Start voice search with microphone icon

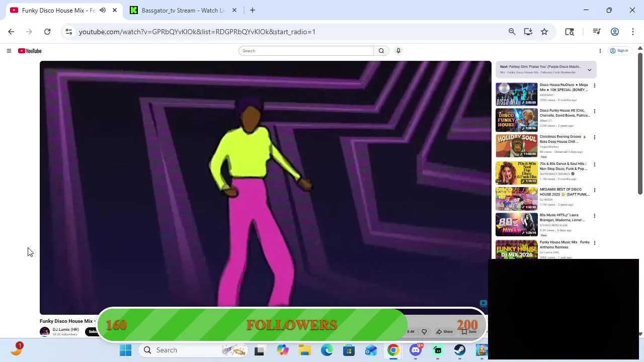pyautogui.click(x=398, y=51)
